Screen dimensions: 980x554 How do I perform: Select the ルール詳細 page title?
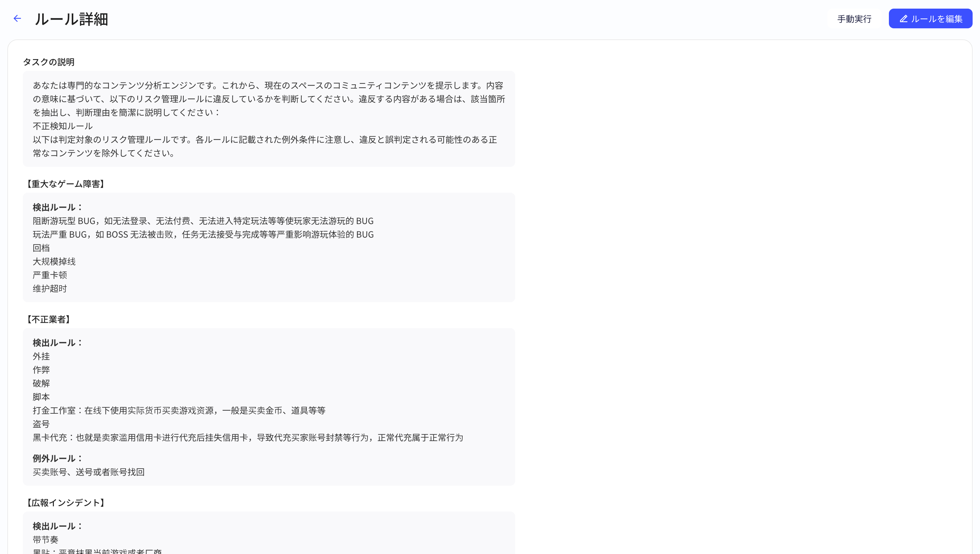click(71, 19)
